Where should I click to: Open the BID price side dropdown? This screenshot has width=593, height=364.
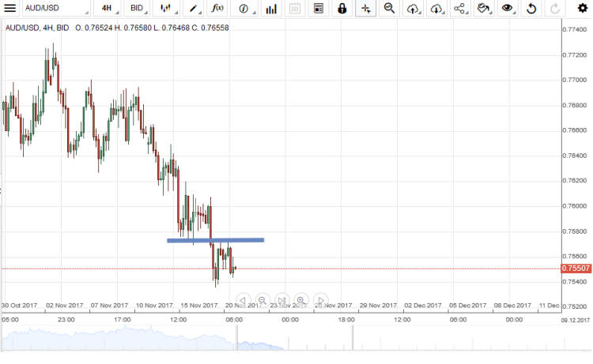[137, 8]
